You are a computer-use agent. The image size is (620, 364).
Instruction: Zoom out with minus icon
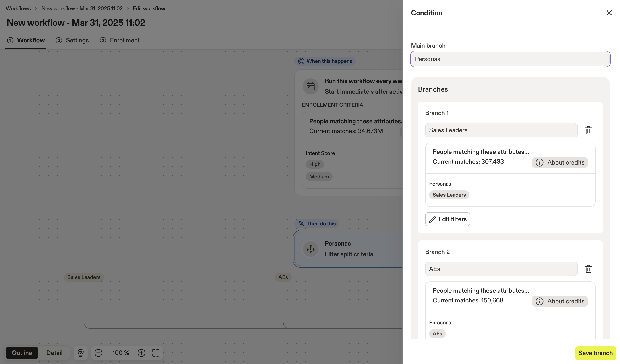coord(98,353)
